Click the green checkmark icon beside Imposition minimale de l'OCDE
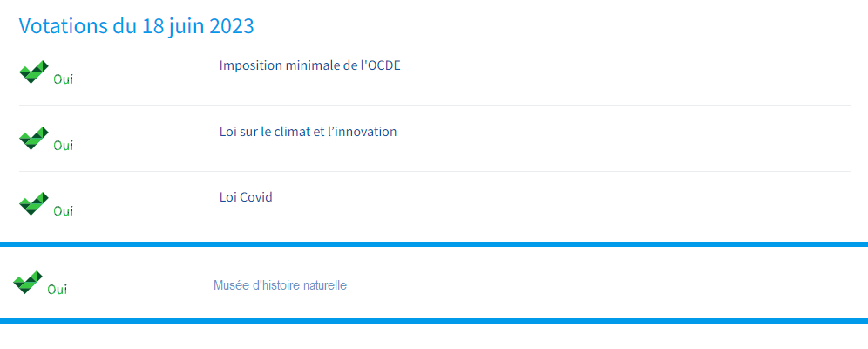This screenshot has height=349, width=868. 34,72
